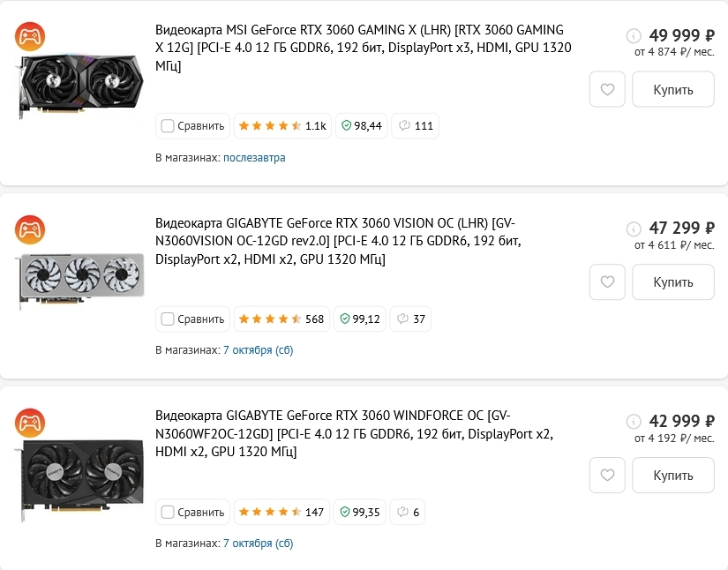The image size is (728, 570).
Task: Open the 111 comments on MSI card
Action: [415, 126]
